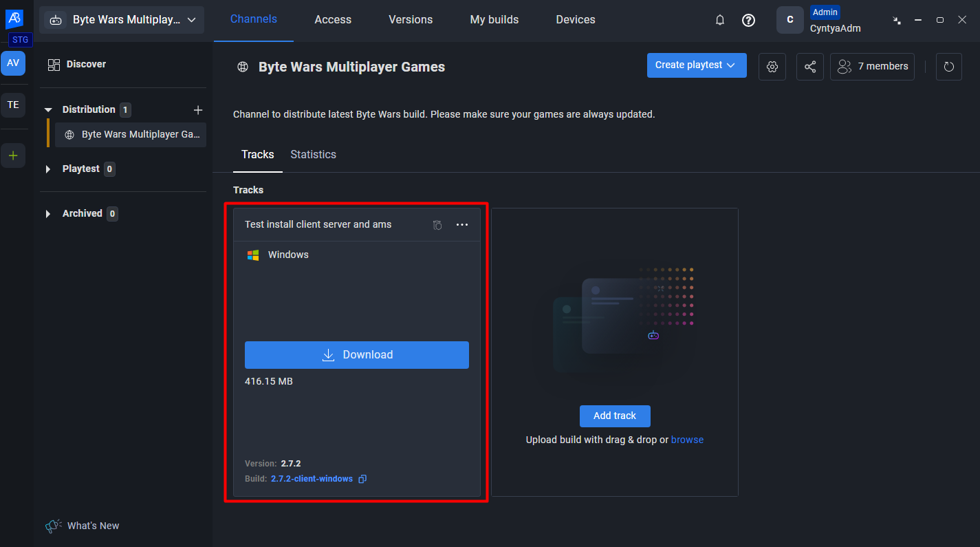Open the Access tab
The image size is (980, 547).
pyautogui.click(x=333, y=20)
